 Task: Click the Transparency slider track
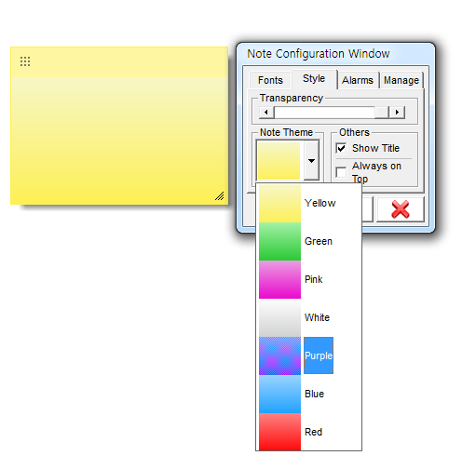tap(324, 113)
